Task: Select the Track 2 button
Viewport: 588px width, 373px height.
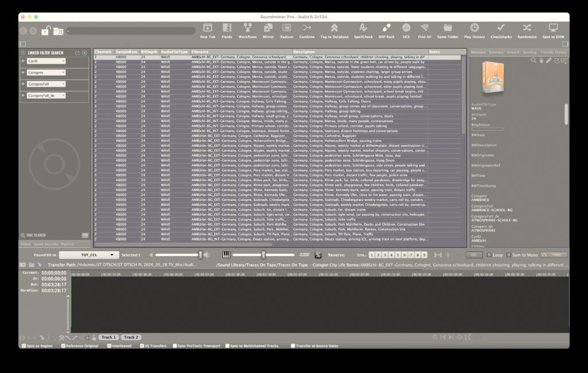Action: [131, 337]
